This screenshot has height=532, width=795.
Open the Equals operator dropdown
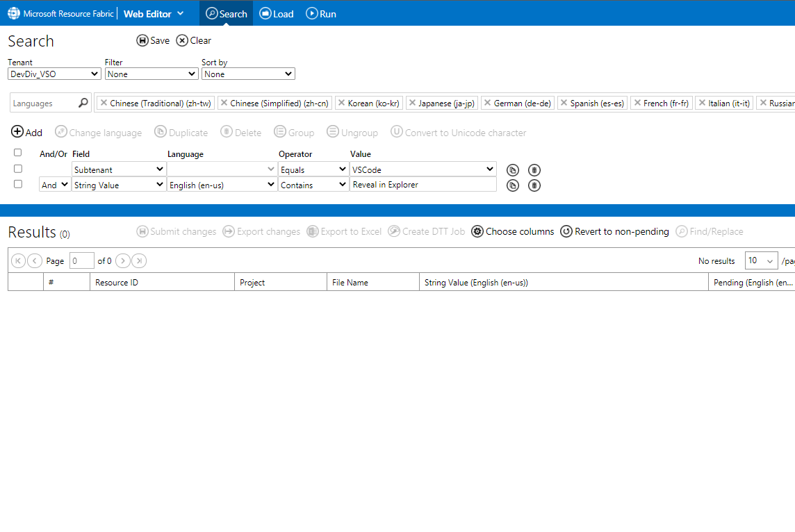tap(313, 169)
